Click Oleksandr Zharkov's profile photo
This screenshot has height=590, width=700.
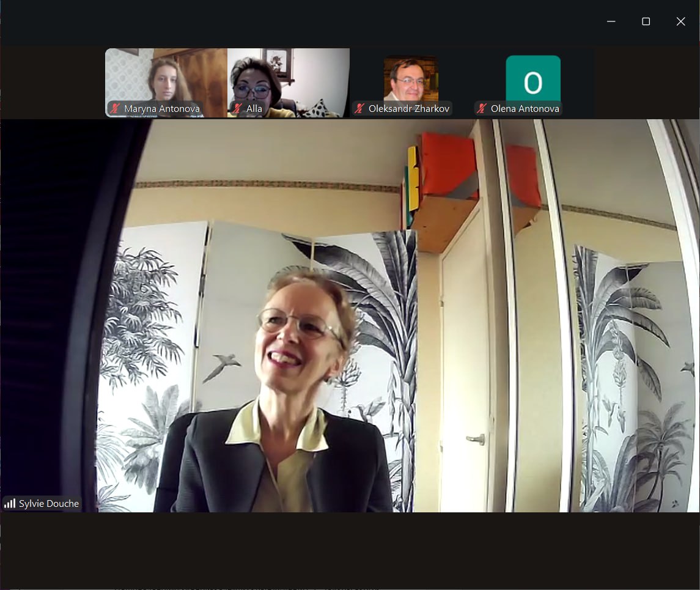(410, 79)
